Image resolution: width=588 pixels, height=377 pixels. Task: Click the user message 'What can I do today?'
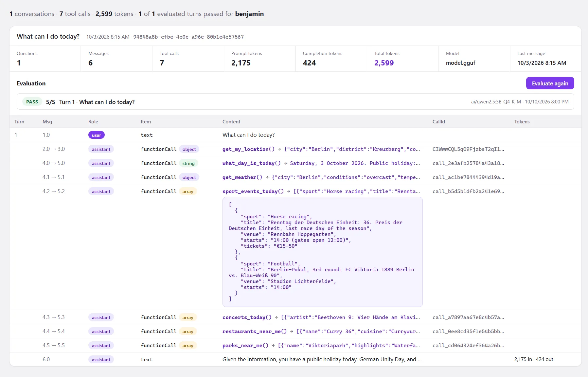click(x=249, y=135)
